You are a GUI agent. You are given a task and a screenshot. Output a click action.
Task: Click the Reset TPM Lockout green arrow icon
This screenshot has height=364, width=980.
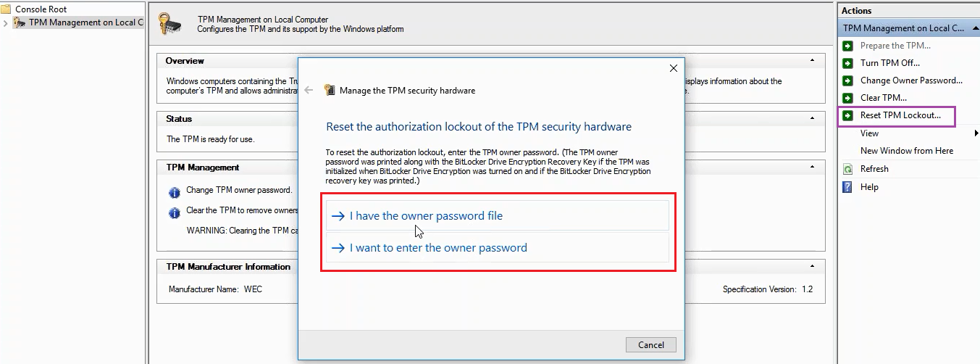point(847,115)
